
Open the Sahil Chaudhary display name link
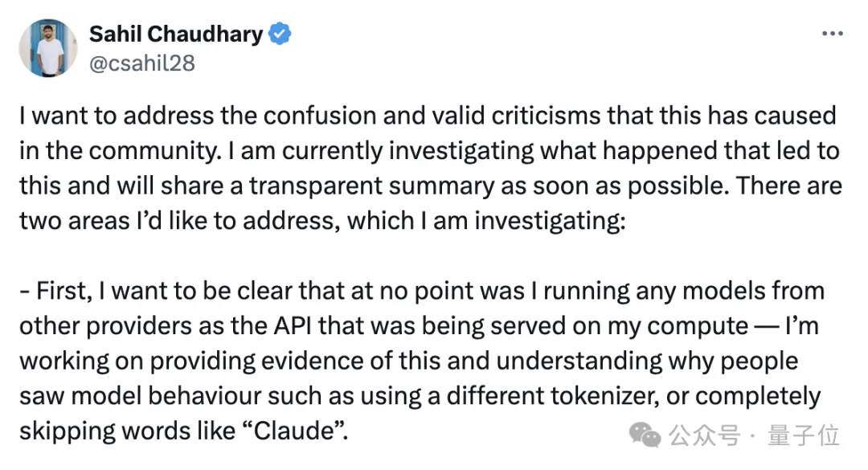pos(175,34)
